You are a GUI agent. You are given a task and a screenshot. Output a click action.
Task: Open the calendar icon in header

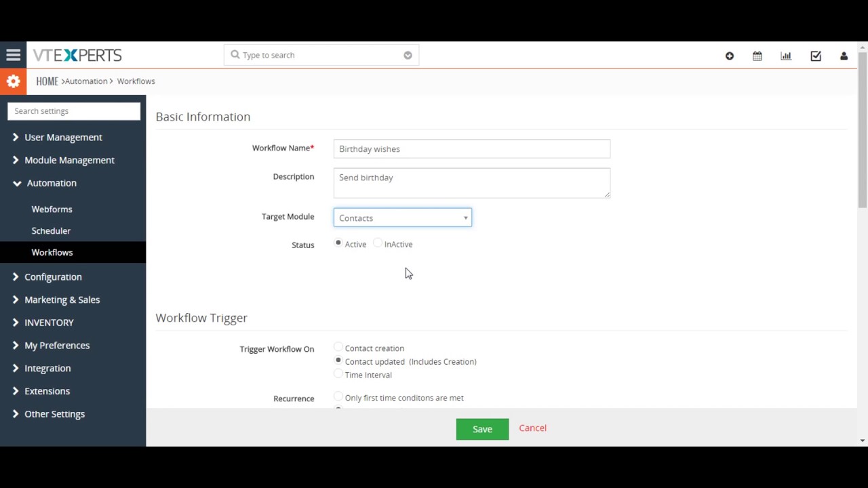[757, 56]
